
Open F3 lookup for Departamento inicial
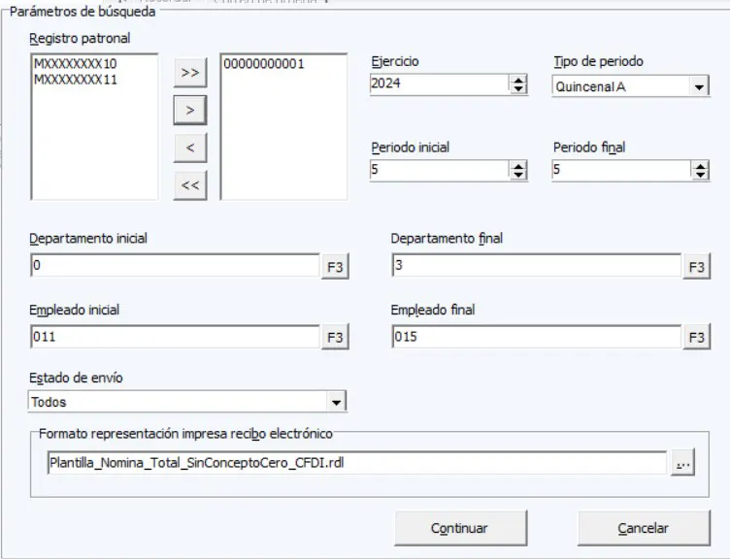[x=335, y=267]
